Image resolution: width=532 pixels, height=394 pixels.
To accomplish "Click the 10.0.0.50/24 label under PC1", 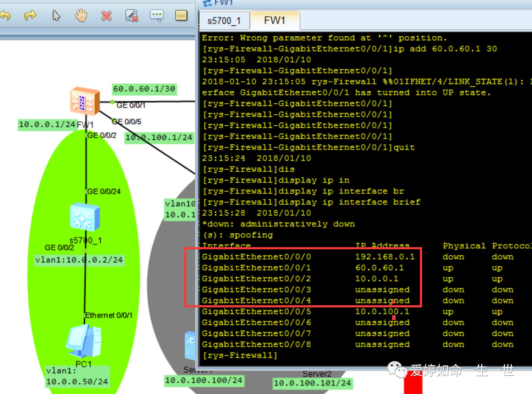I will [77, 382].
